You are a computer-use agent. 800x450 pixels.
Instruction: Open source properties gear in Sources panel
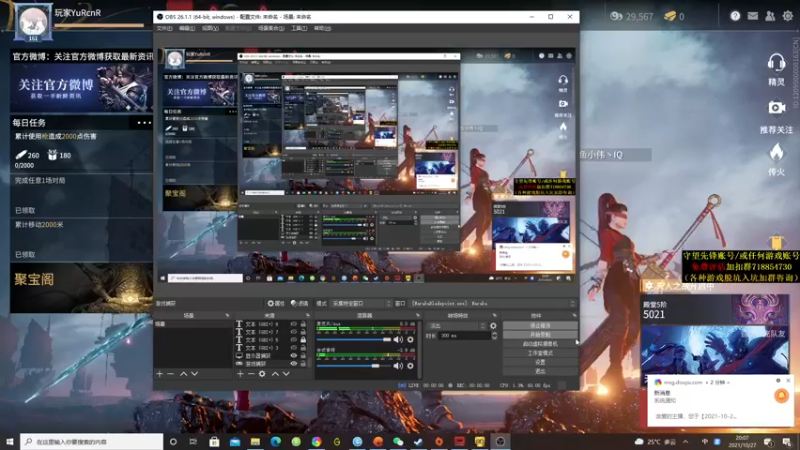tap(262, 373)
